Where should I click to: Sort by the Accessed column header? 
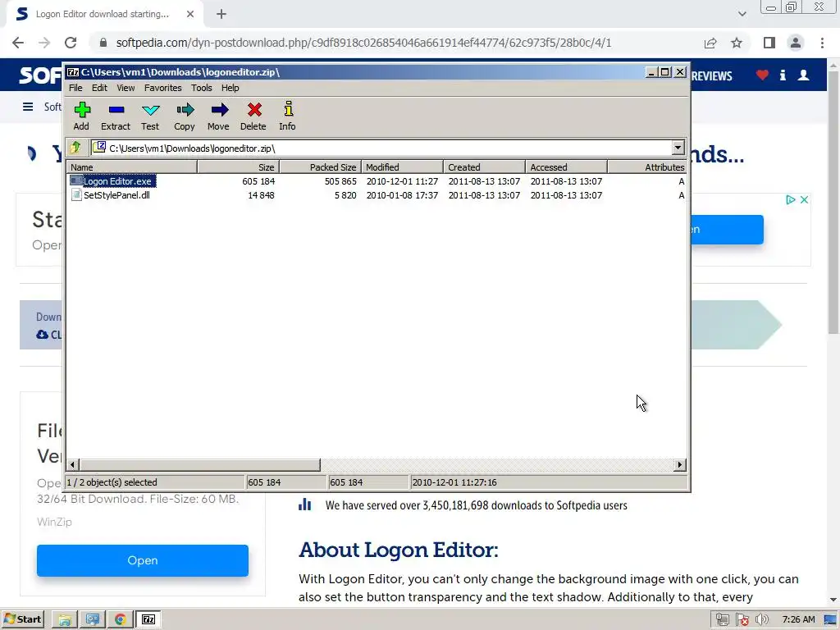click(566, 167)
